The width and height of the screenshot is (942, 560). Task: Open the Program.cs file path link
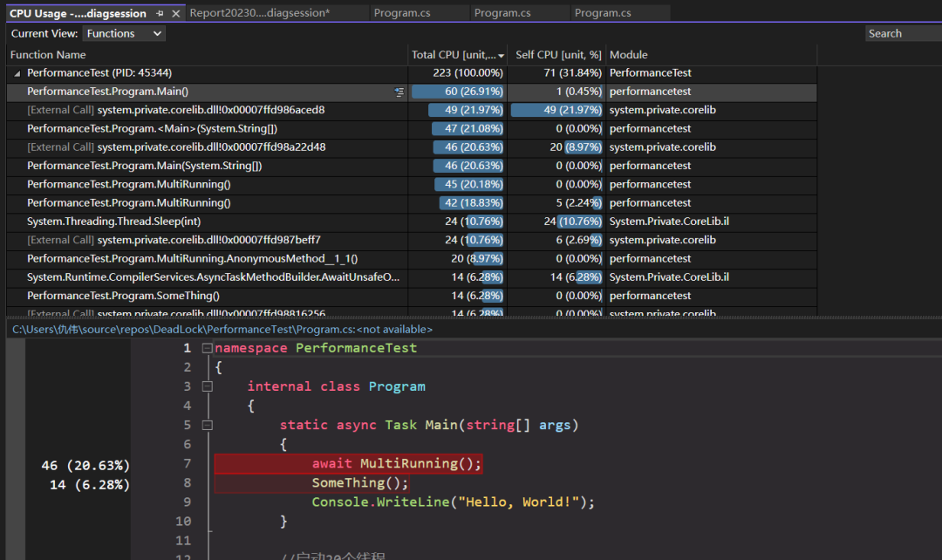pyautogui.click(x=222, y=329)
